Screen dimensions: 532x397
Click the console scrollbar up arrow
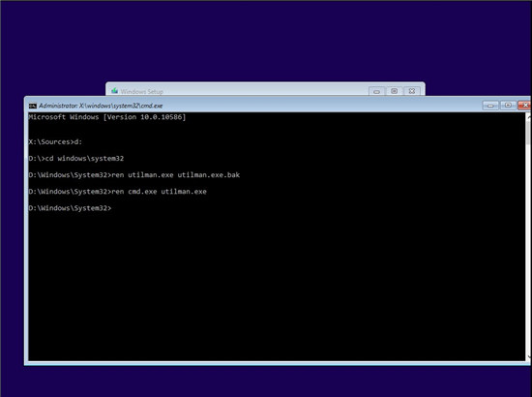(528, 117)
